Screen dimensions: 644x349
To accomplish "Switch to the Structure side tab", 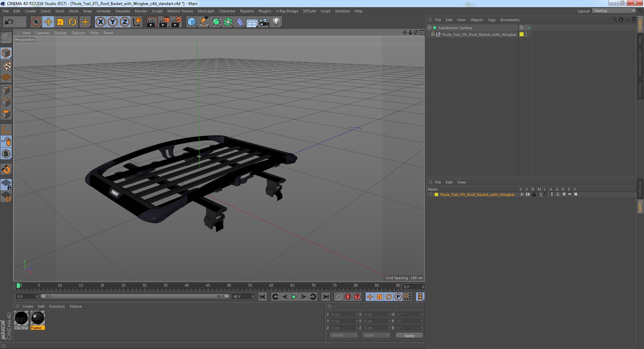I will [x=640, y=90].
